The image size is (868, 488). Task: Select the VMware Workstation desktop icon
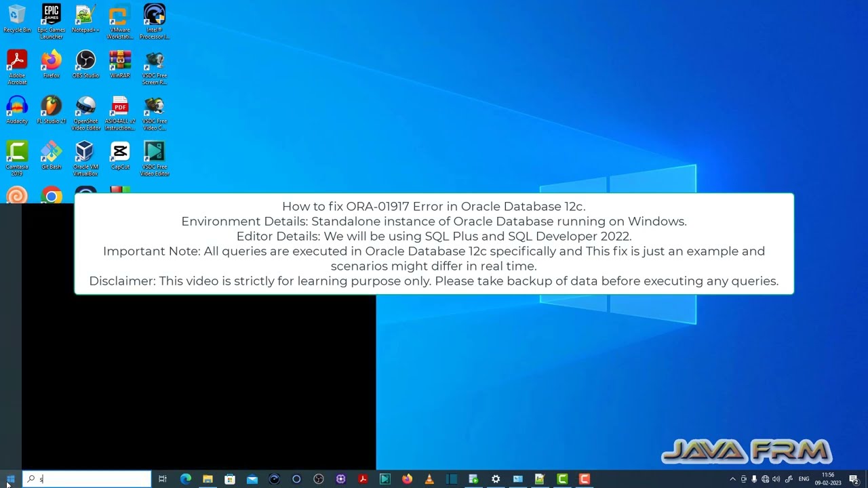click(x=120, y=22)
